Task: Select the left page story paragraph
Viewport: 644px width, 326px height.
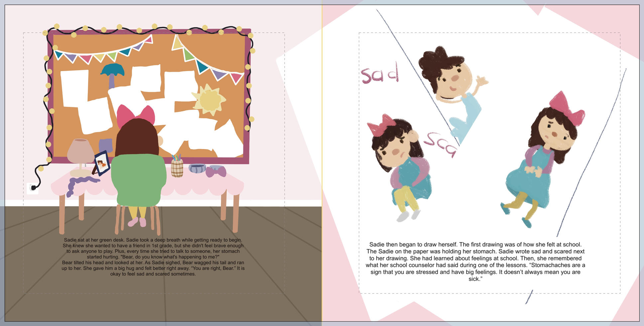Action: click(x=153, y=257)
